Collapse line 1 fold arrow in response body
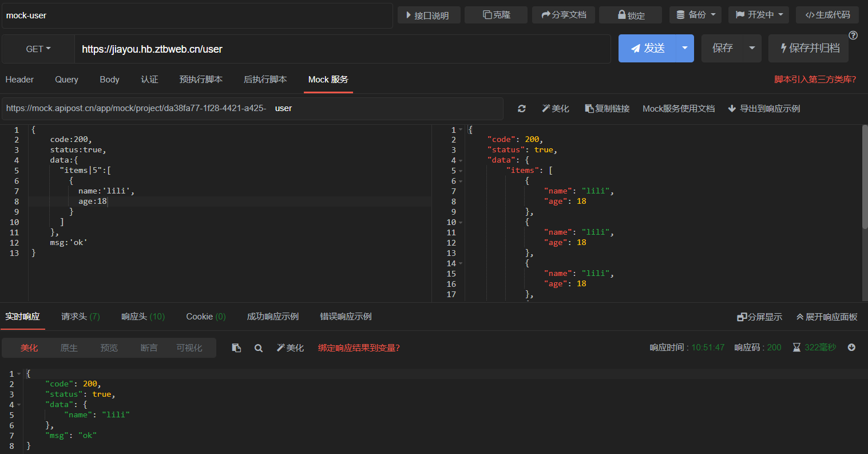The height and width of the screenshot is (454, 868). click(x=19, y=374)
